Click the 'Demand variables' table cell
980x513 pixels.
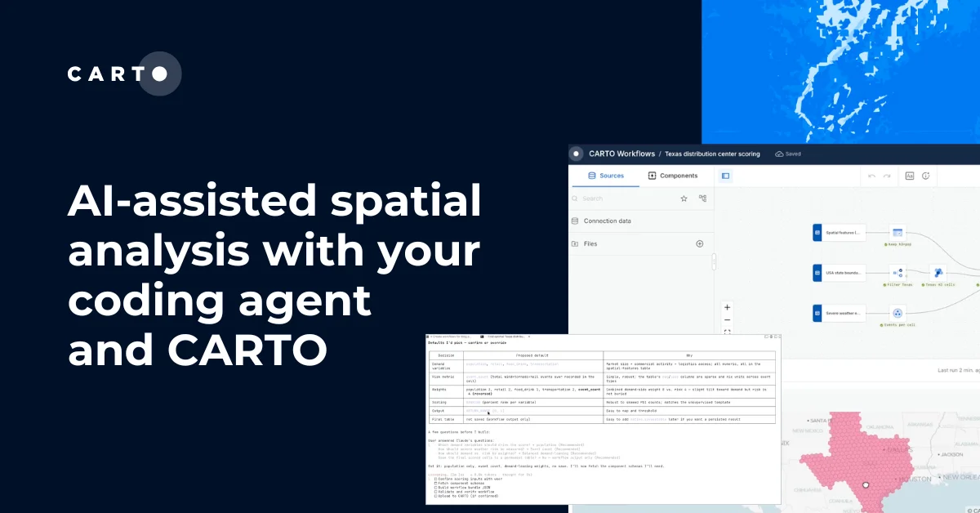(x=446, y=366)
